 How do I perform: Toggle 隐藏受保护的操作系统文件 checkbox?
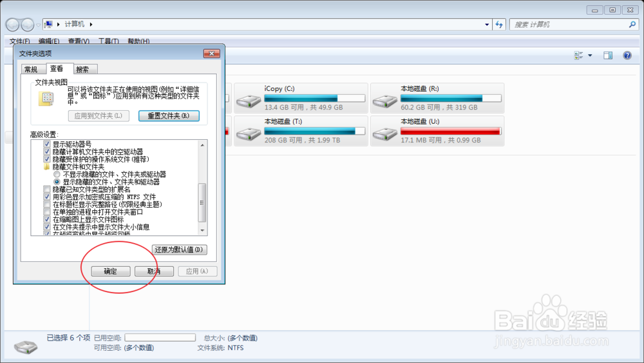[47, 159]
